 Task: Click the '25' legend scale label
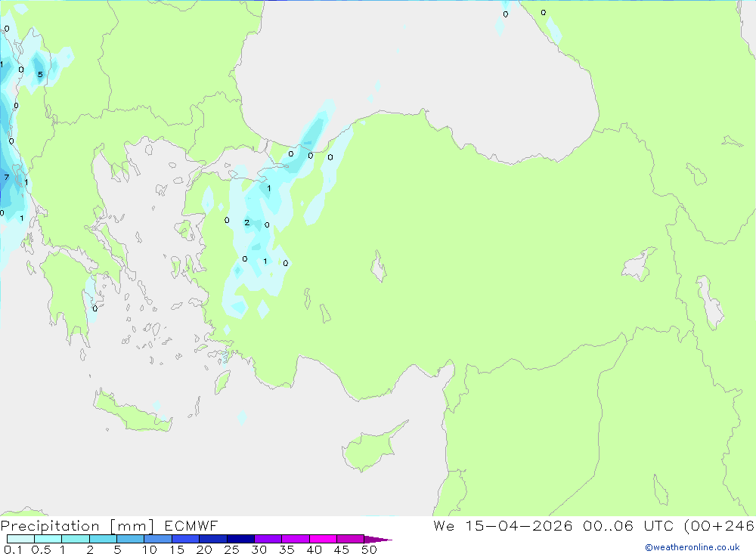(232, 549)
